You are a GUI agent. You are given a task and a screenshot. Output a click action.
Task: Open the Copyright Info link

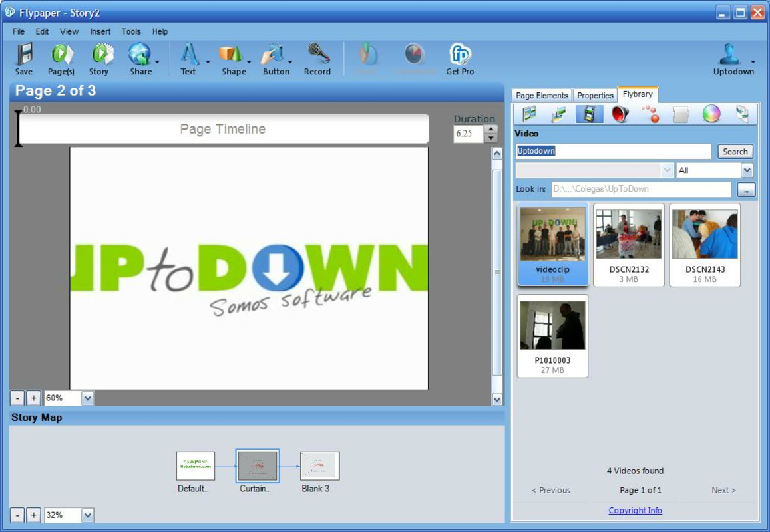tap(635, 511)
